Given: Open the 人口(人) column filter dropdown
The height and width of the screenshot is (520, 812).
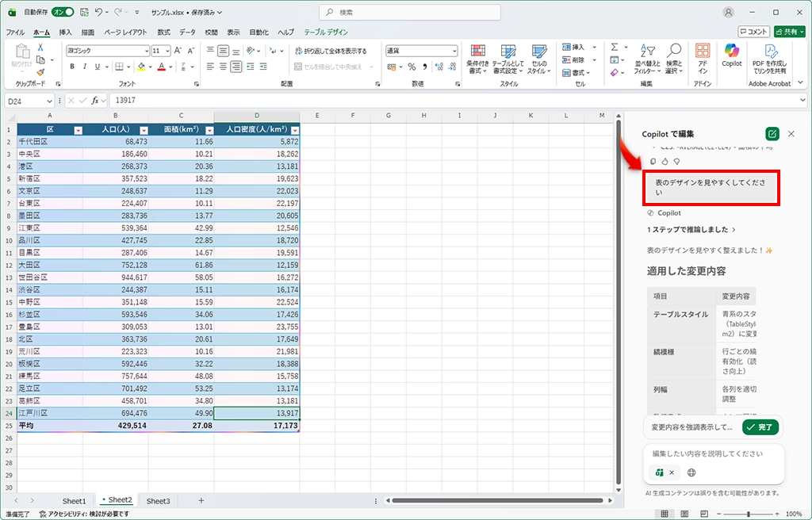Looking at the screenshot, I should [144, 129].
